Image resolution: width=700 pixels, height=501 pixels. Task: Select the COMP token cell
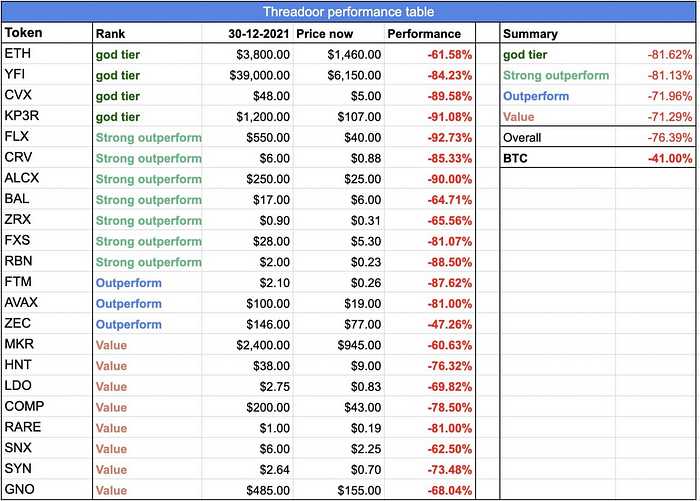(47, 407)
